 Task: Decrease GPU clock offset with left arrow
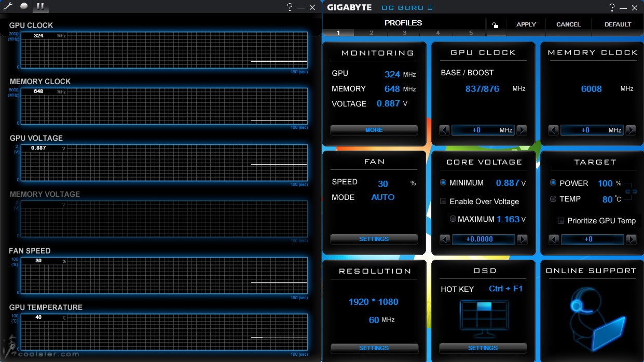click(445, 130)
